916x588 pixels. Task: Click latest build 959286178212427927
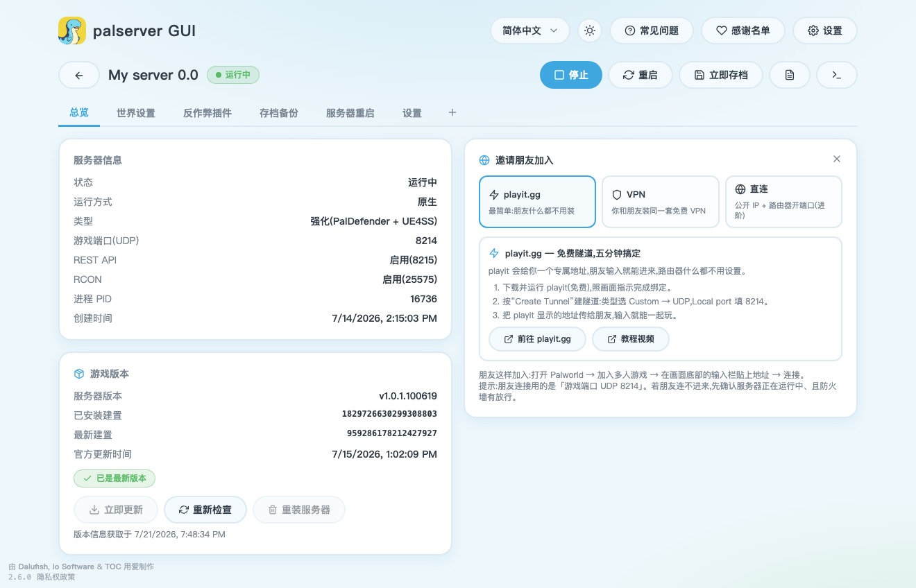[392, 433]
